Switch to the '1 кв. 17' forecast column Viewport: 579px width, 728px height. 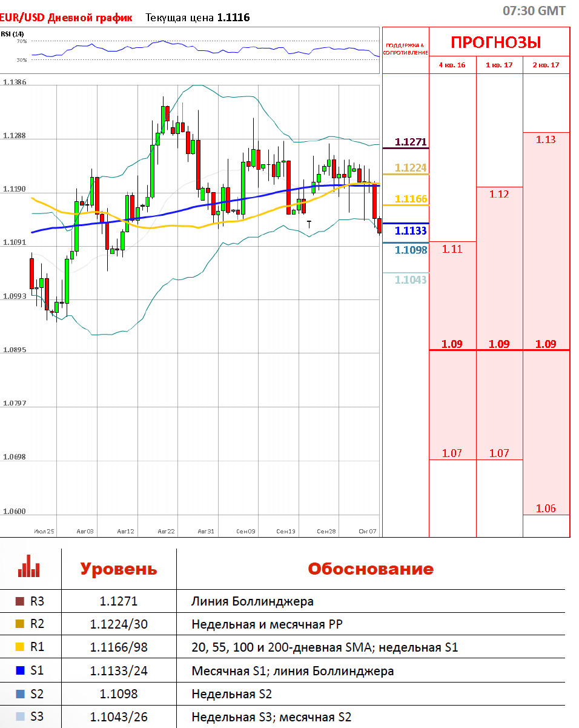coord(499,65)
